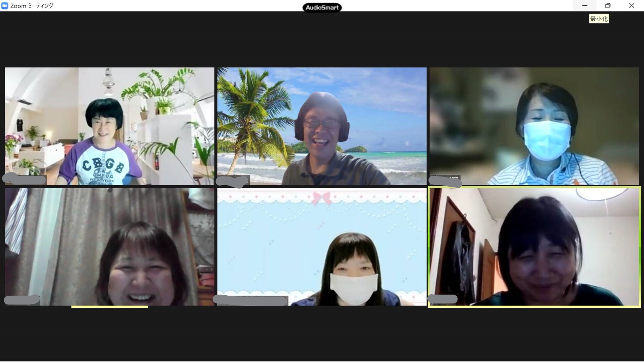Image resolution: width=644 pixels, height=362 pixels.
Task: Click the Zoom app icon in title bar
Action: coord(5,6)
